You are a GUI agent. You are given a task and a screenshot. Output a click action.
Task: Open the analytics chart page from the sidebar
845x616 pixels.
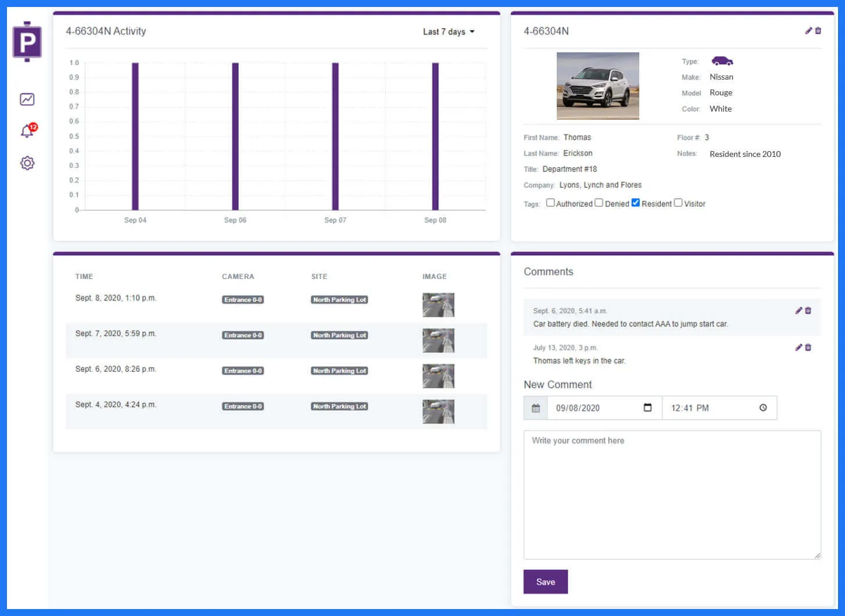click(x=27, y=99)
